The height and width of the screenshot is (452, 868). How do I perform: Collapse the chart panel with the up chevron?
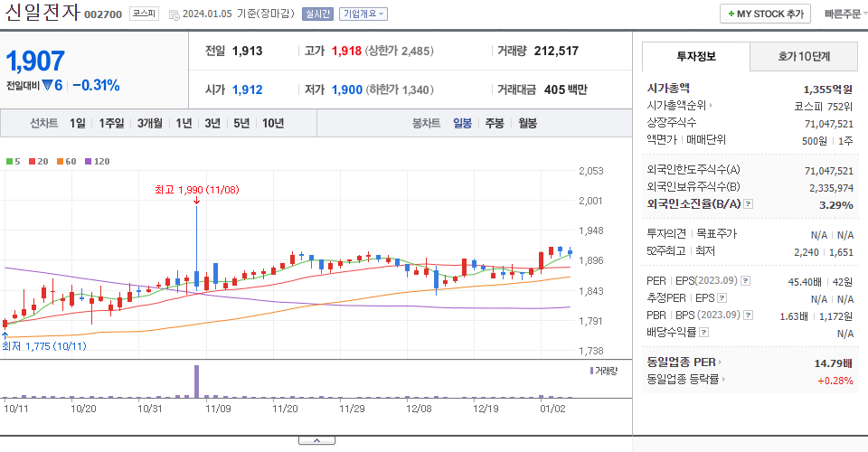pyautogui.click(x=316, y=440)
